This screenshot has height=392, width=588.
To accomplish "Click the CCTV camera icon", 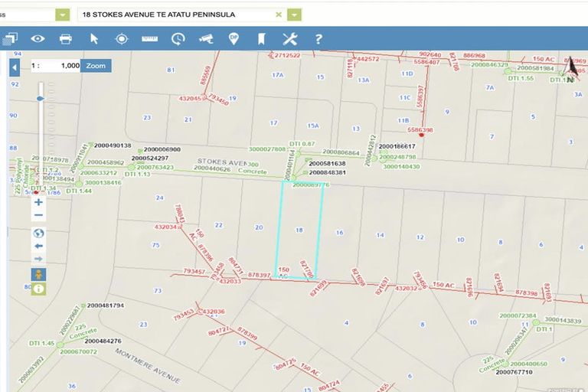I will tap(205, 38).
